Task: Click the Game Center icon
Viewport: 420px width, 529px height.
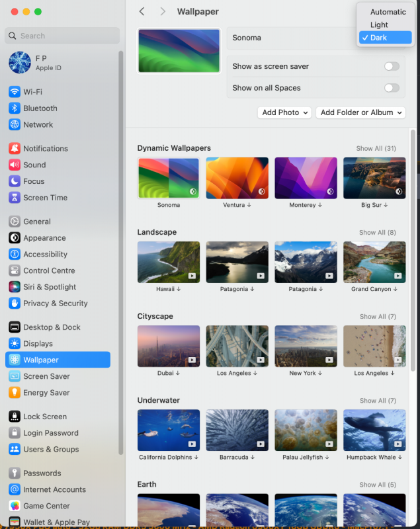Action: click(15, 506)
